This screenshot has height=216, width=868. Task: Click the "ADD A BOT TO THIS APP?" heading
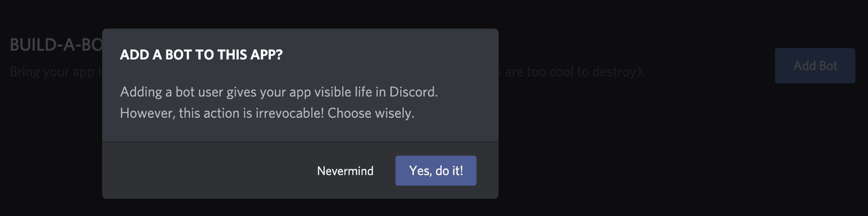(201, 55)
